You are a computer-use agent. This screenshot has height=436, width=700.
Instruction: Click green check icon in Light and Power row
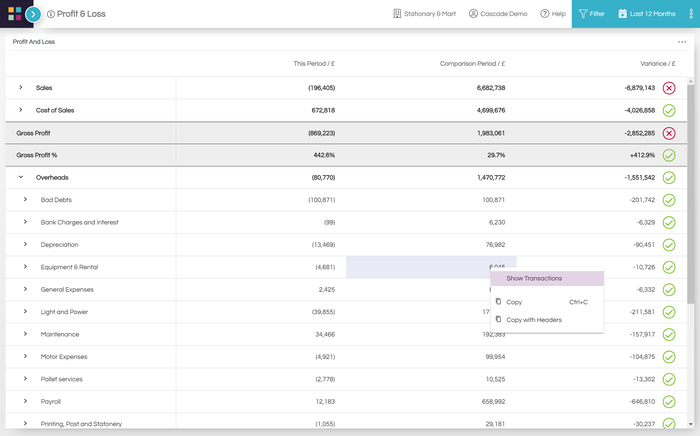point(669,312)
